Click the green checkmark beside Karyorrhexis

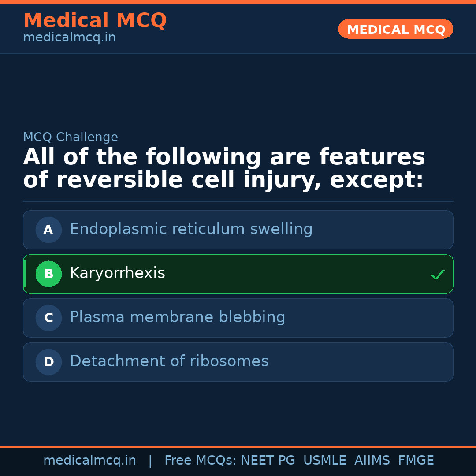pyautogui.click(x=437, y=275)
